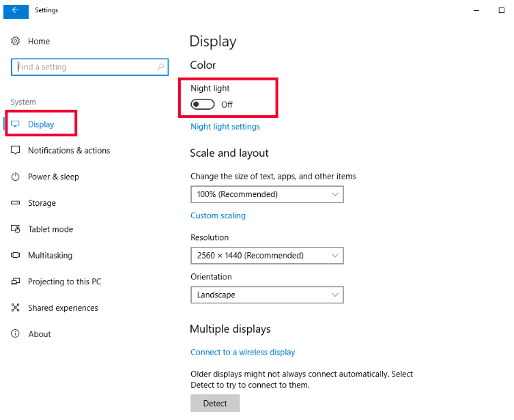Screen dimensions: 514x420
Task: Click the back arrow in title bar
Action: point(16,10)
